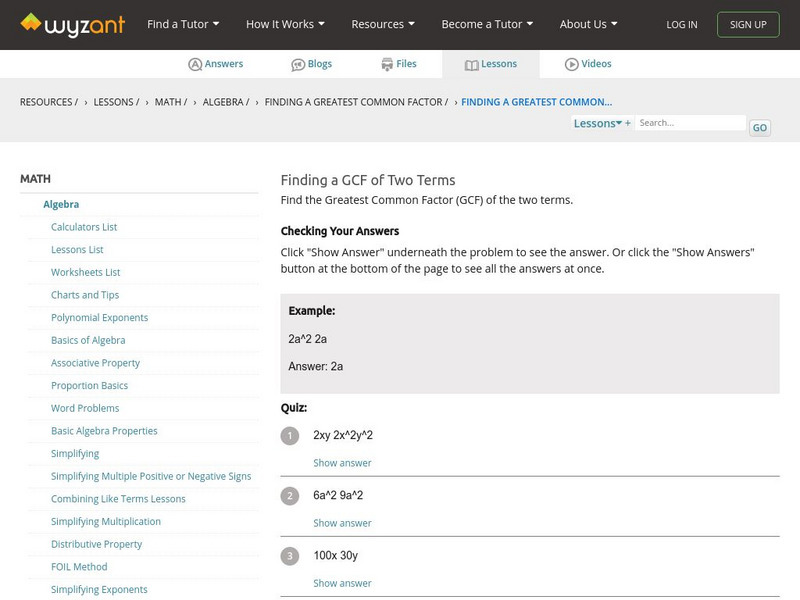Open Polynomial Exponents in the sidebar
The width and height of the screenshot is (800, 600).
coord(99,318)
